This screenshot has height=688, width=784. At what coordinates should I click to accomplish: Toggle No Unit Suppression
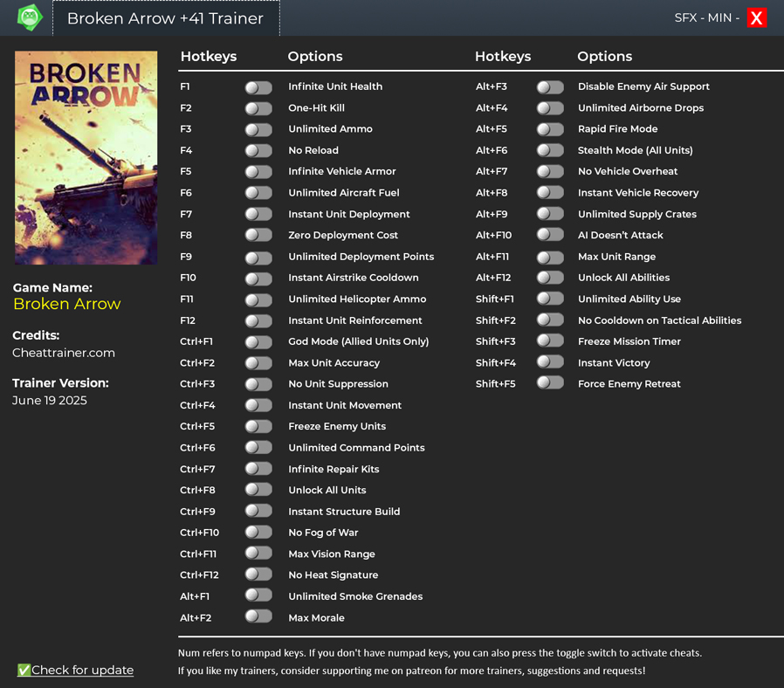pos(258,384)
